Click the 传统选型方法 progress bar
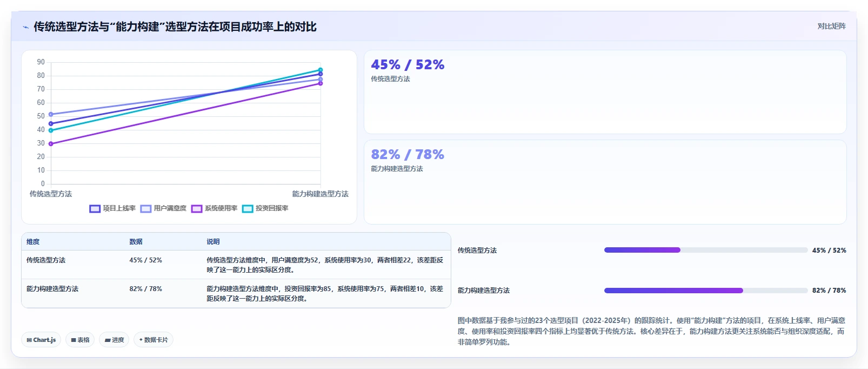 (705, 250)
